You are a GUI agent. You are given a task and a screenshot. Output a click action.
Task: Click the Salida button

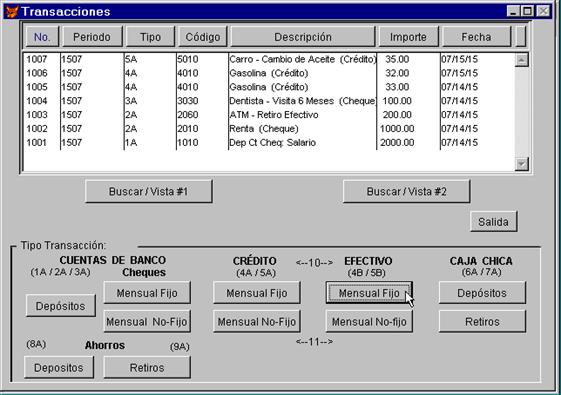pos(493,222)
